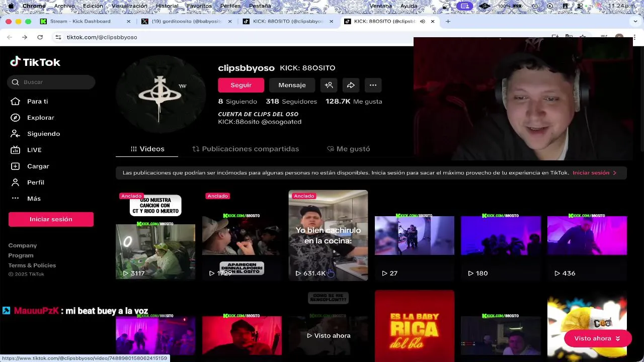The image size is (644, 362).
Task: Click the Buscar search field
Action: click(51, 82)
